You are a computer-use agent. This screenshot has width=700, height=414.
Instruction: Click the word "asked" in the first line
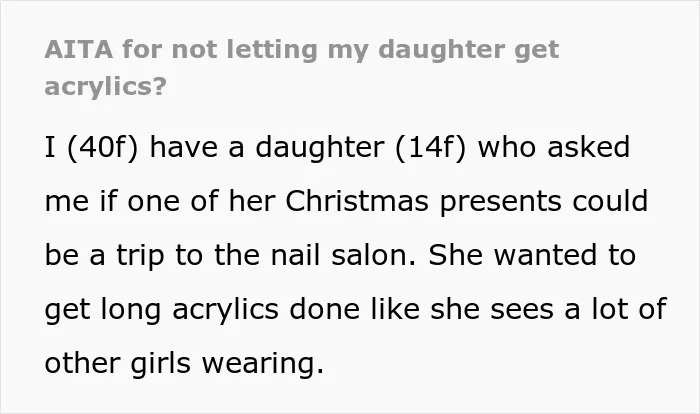pos(589,147)
